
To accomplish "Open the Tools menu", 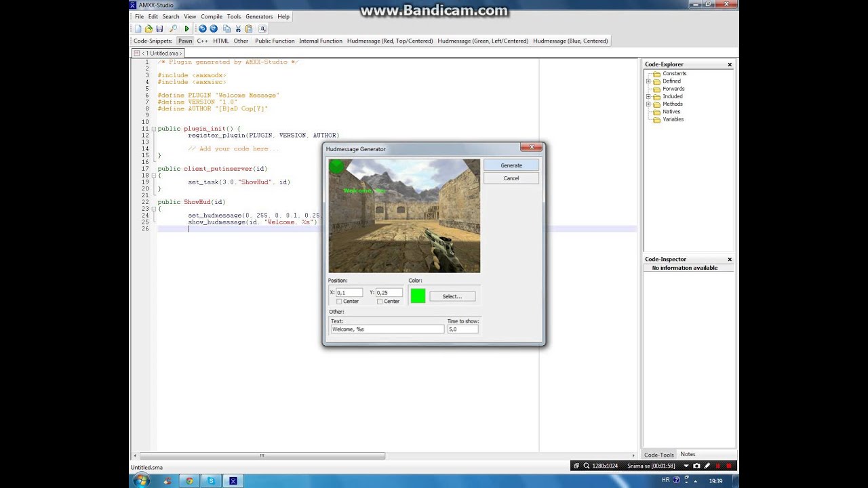I will [x=234, y=16].
